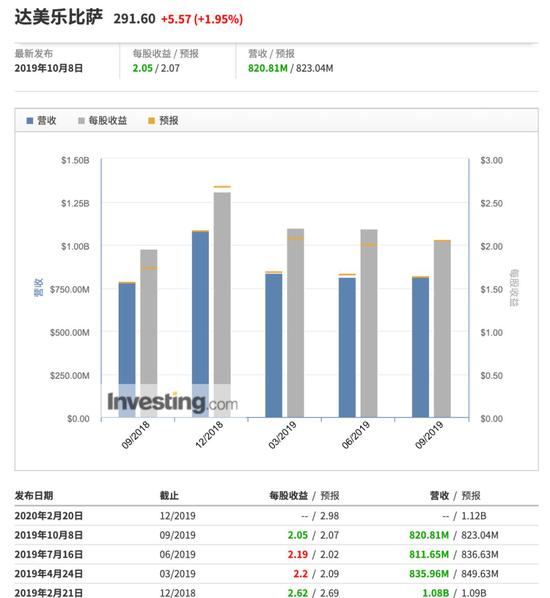Toggle the 每股收益 legend item
The width and height of the screenshot is (550, 598).
click(102, 121)
